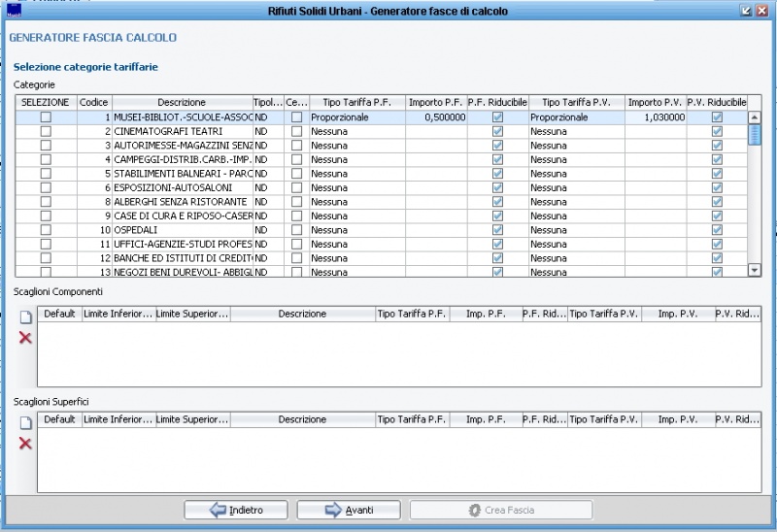Click new-row icon in Scaglioni Componenti
Screen dimensions: 777x532
click(x=26, y=317)
